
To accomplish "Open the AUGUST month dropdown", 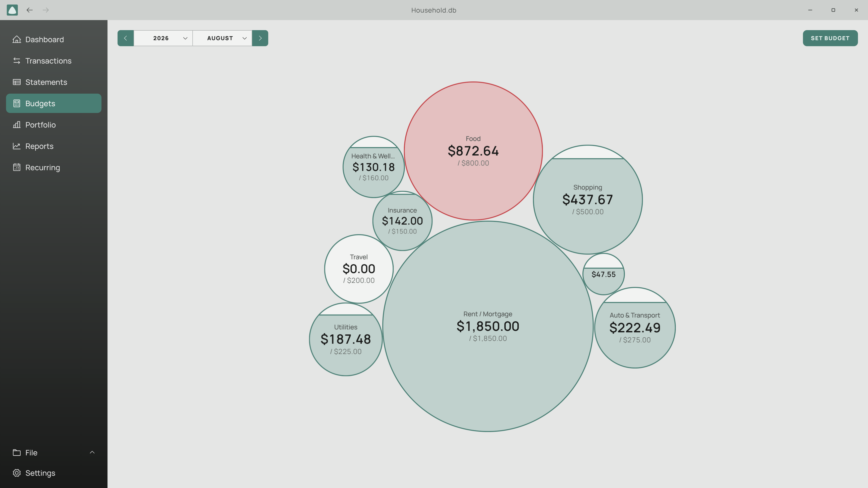I will pyautogui.click(x=222, y=38).
